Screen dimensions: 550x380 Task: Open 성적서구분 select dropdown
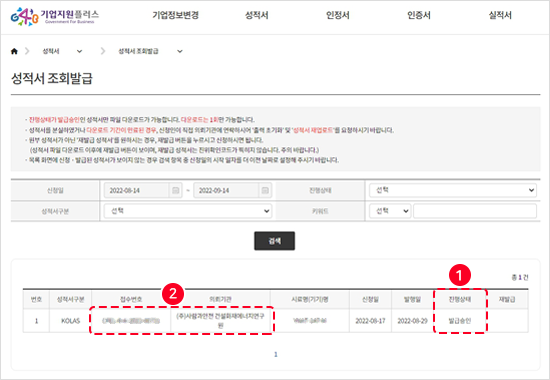point(188,211)
